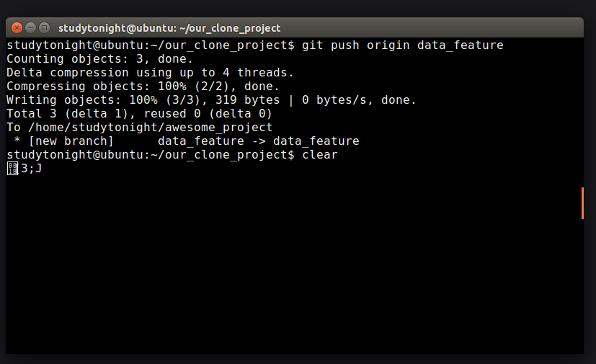
Task: Click the orange scrollbar thumb
Action: (582, 203)
